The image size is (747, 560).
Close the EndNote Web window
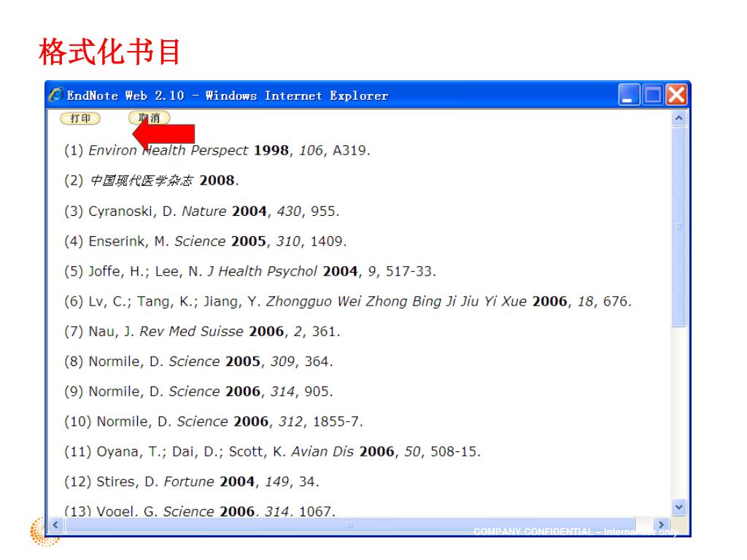pos(676,94)
